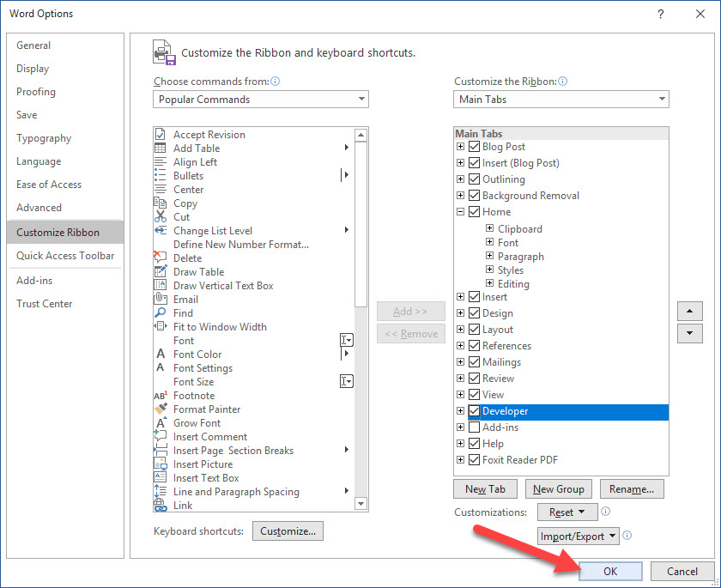Image resolution: width=721 pixels, height=588 pixels.
Task: Open the Import/Export dropdown
Action: tap(578, 536)
